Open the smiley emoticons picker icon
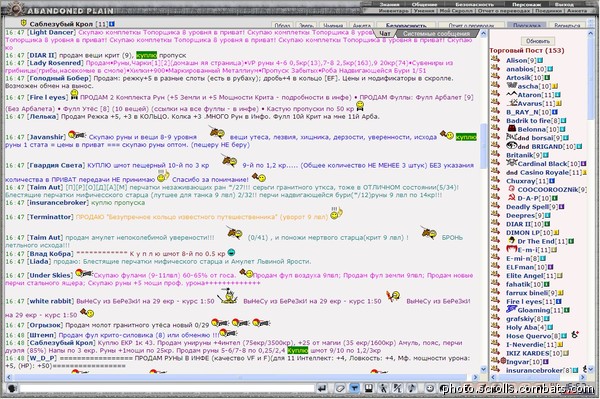Viewport: 600px width, 399px height. (x=430, y=389)
